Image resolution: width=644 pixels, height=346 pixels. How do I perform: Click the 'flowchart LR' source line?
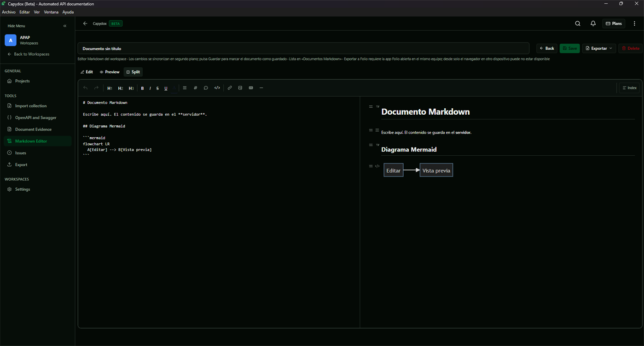click(96, 144)
